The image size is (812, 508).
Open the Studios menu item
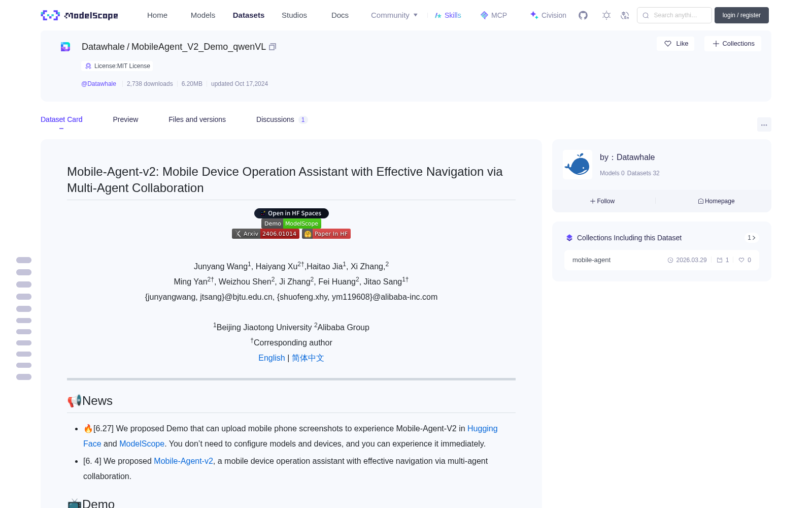294,15
